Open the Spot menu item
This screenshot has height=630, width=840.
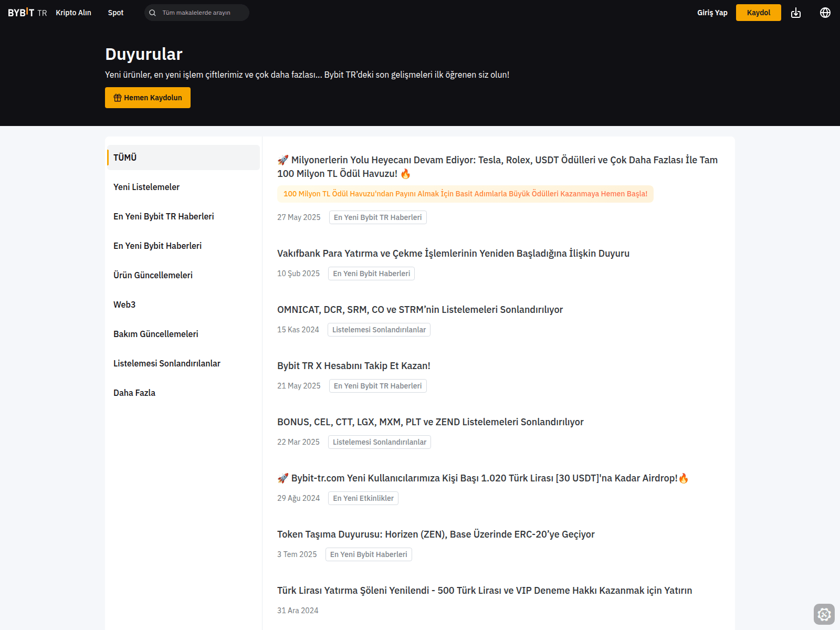115,13
